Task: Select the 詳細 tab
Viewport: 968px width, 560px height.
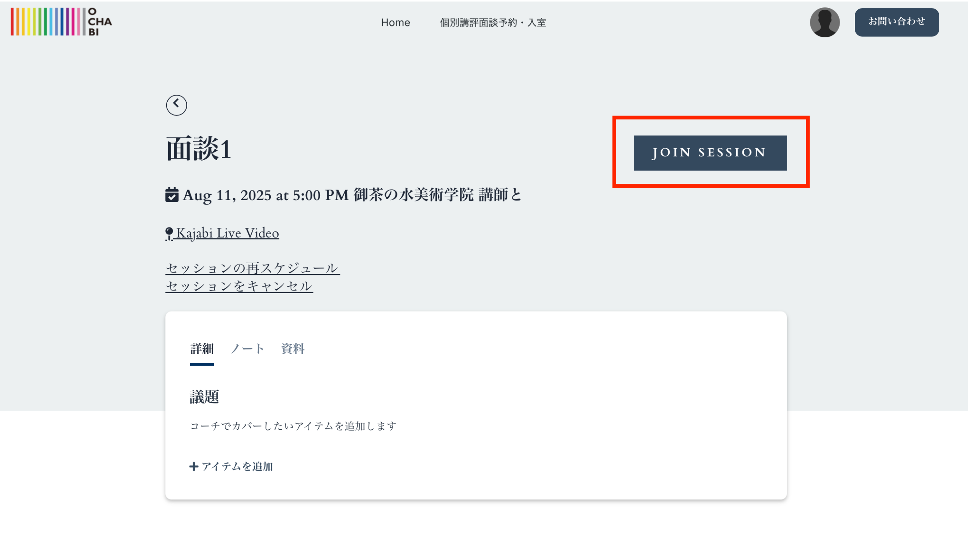Action: (x=202, y=349)
